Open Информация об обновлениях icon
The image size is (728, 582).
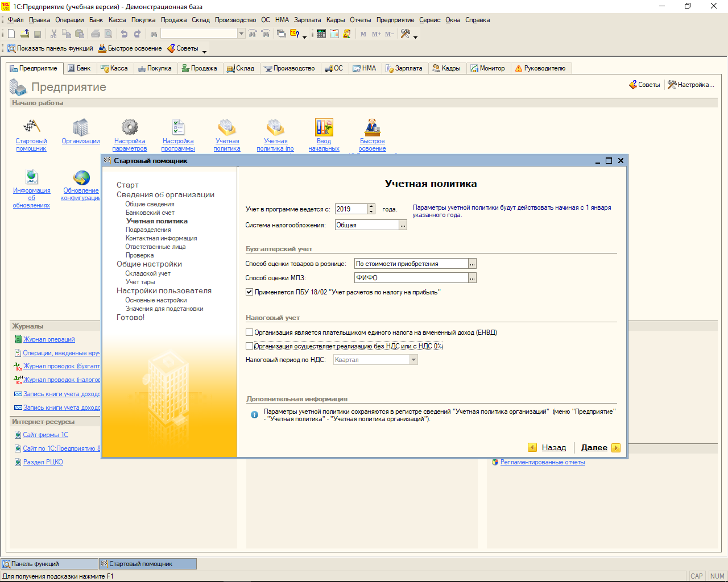31,177
